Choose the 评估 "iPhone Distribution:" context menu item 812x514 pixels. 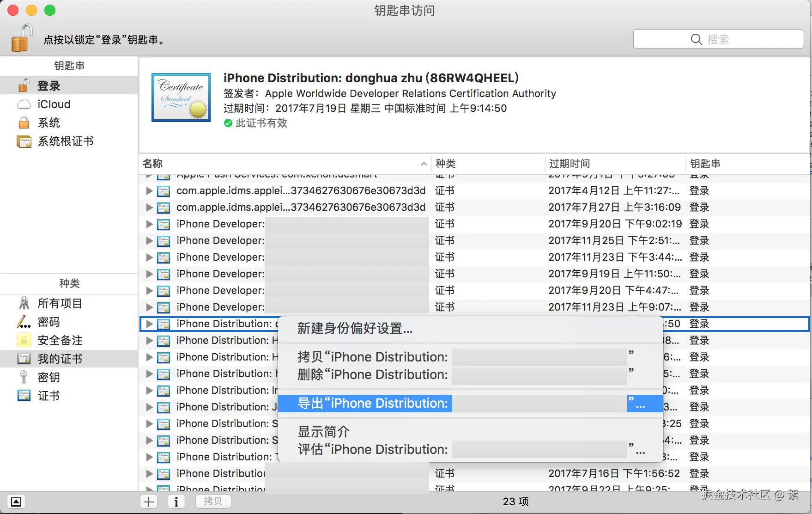470,449
